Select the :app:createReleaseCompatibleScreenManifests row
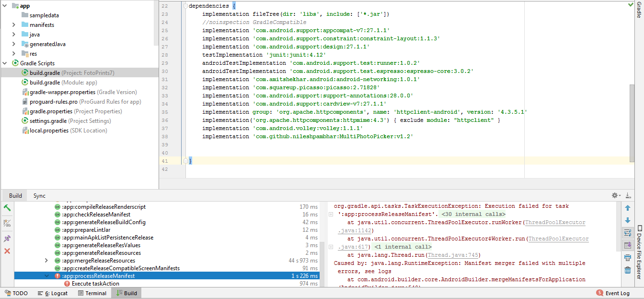This screenshot has height=299, width=644. pyautogui.click(x=167, y=268)
